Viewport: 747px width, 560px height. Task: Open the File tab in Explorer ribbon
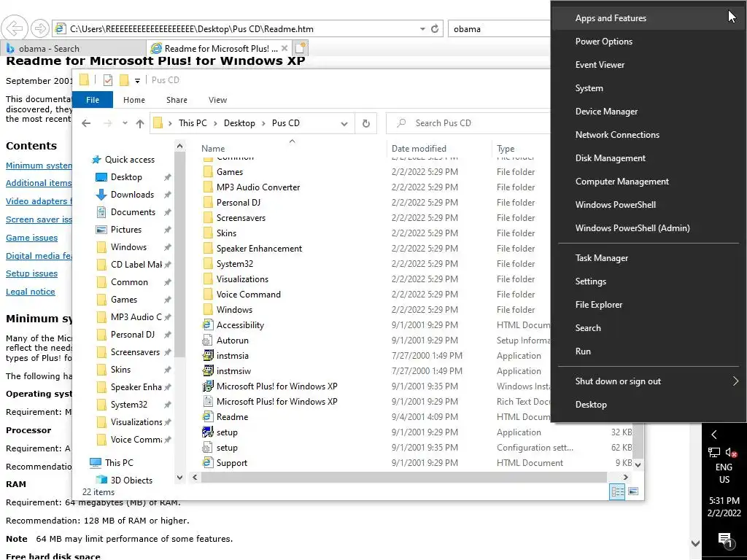click(x=93, y=100)
